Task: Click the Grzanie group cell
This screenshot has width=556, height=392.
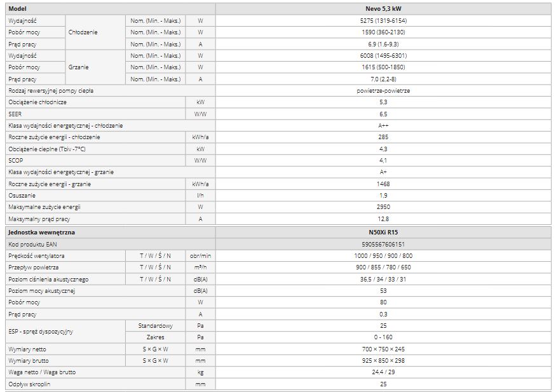Action: point(78,67)
